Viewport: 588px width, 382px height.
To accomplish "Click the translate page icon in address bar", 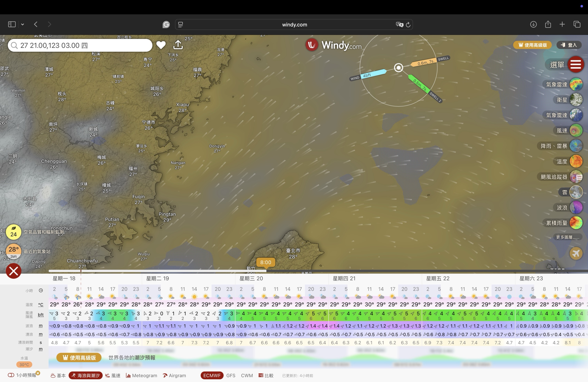I will (399, 25).
